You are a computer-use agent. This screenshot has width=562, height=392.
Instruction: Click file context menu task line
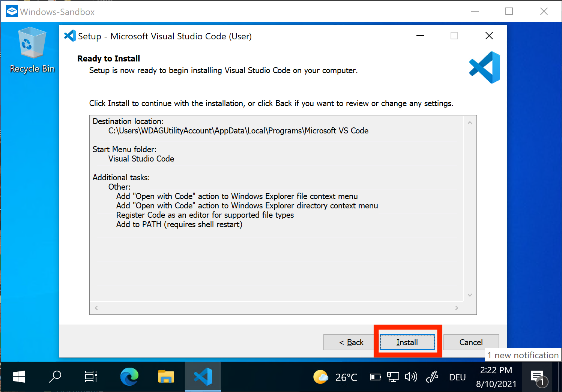click(237, 196)
